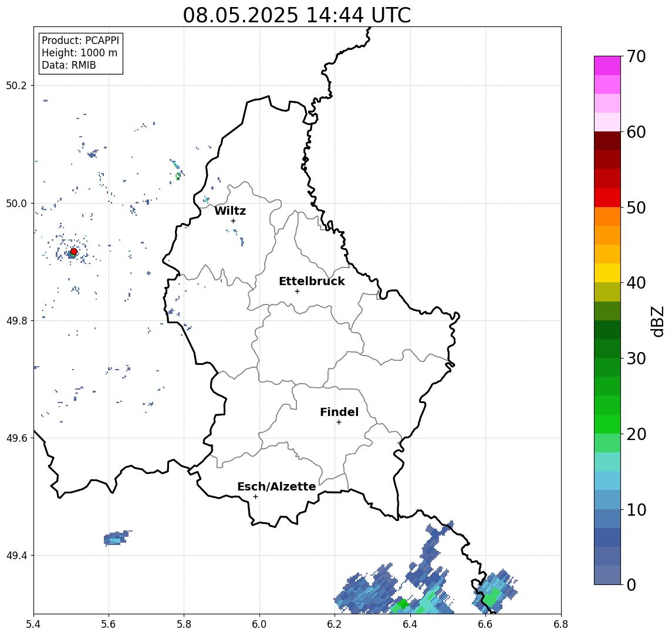This screenshot has width=672, height=636.
Task: Click the yellow colorbar segment above 40
Action: click(607, 273)
